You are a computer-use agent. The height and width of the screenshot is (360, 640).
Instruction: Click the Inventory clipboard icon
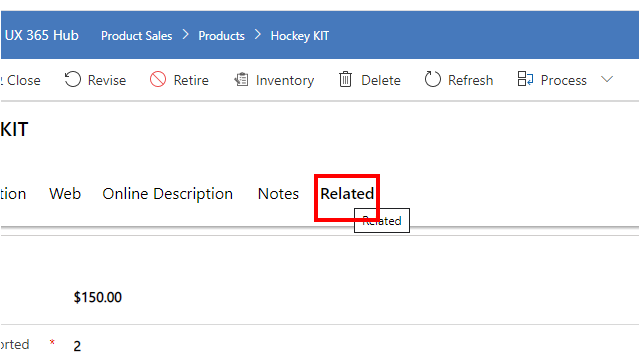click(241, 79)
